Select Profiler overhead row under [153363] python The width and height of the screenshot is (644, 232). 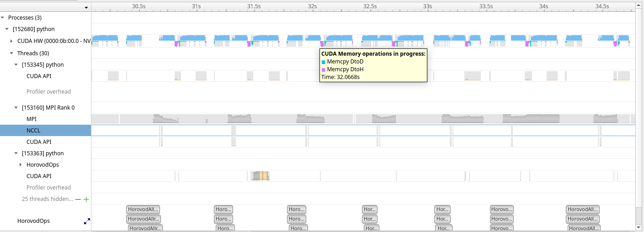[x=46, y=188]
